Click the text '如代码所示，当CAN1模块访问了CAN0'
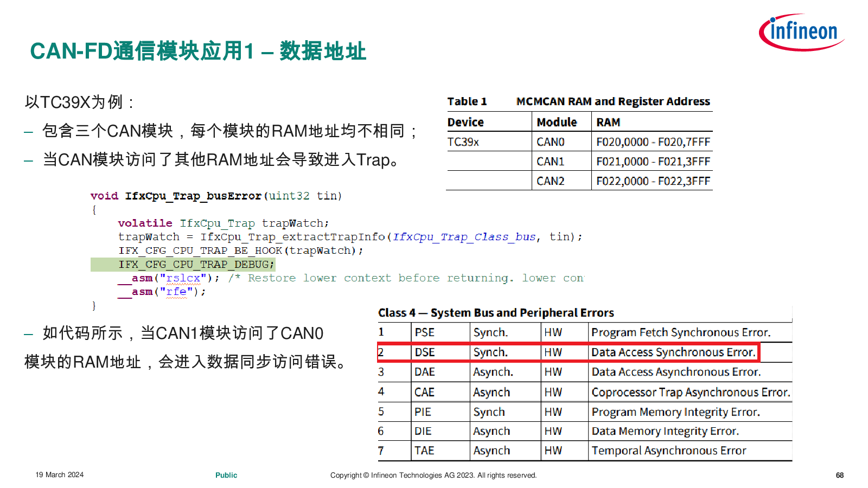The width and height of the screenshot is (868, 488). click(183, 333)
